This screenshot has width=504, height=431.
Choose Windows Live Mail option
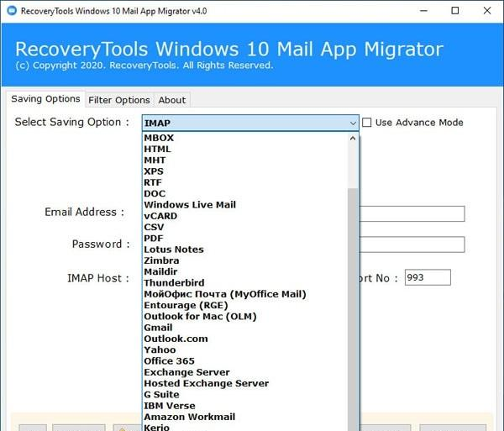(246, 205)
